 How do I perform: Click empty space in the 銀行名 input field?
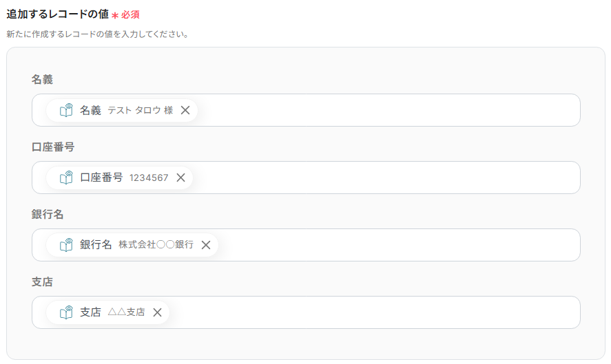[397, 245]
